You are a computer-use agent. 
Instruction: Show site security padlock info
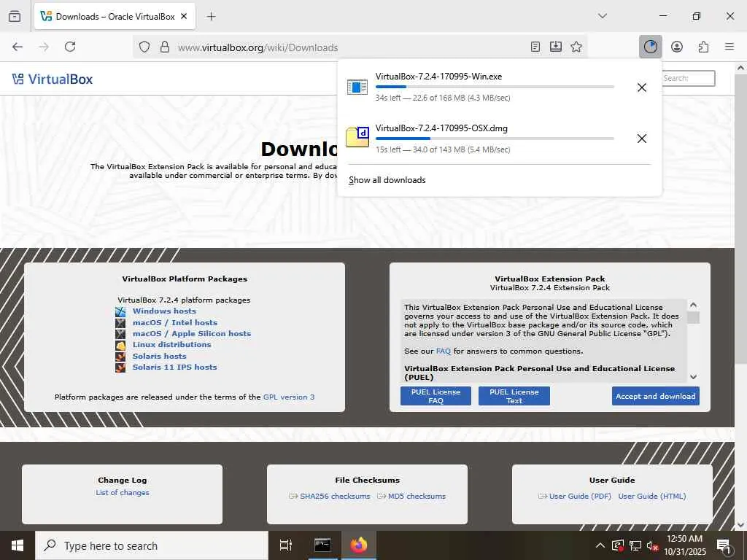165,47
